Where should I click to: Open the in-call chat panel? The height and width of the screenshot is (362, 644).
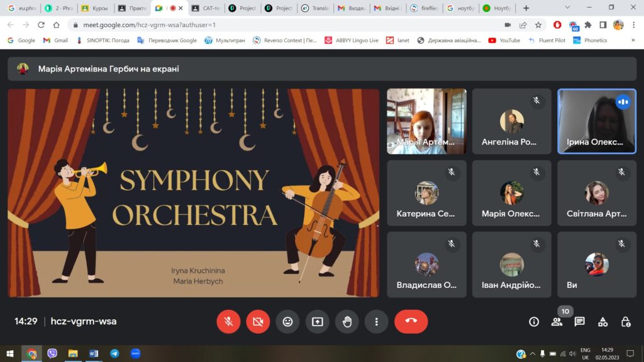click(579, 322)
